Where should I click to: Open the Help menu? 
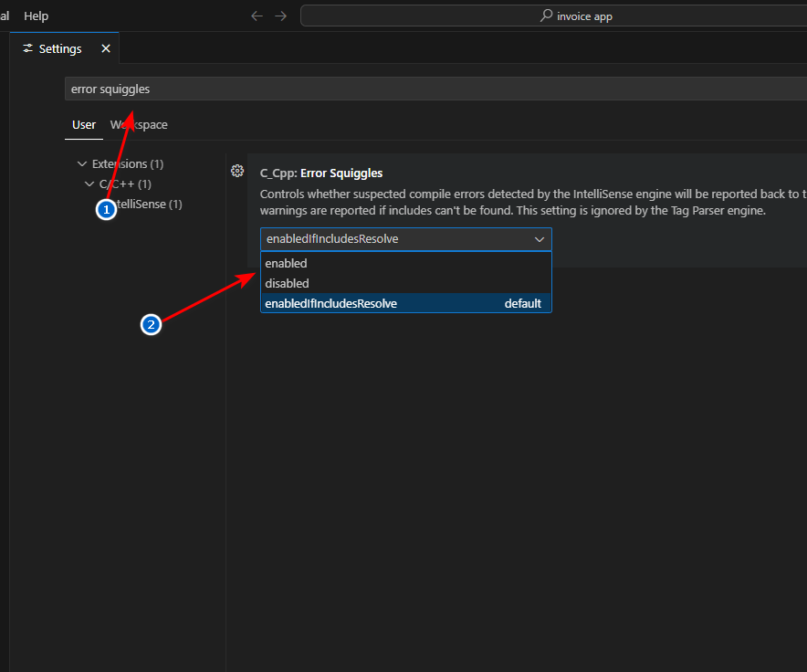pos(36,16)
